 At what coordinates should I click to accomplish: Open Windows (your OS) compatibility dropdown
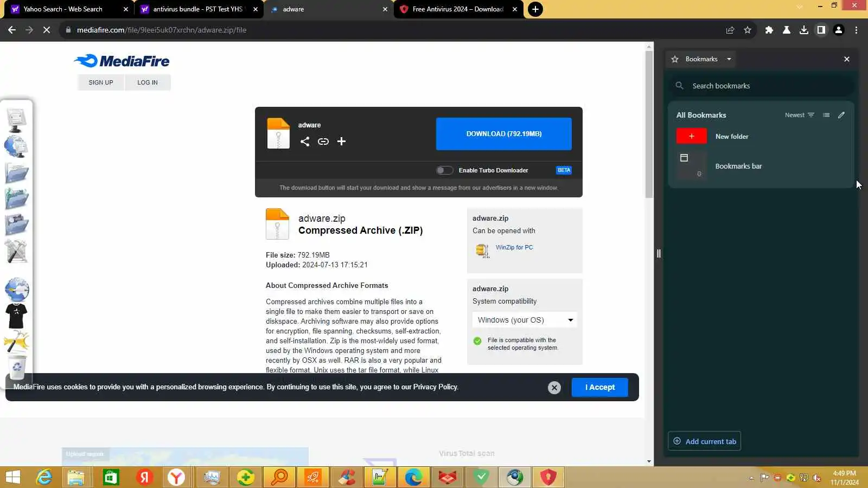click(x=525, y=320)
